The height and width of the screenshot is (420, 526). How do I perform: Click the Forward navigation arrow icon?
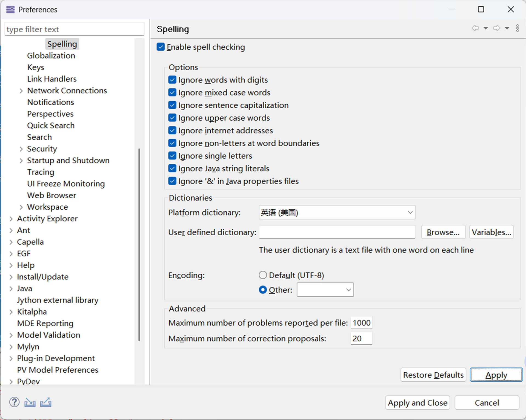click(x=496, y=28)
